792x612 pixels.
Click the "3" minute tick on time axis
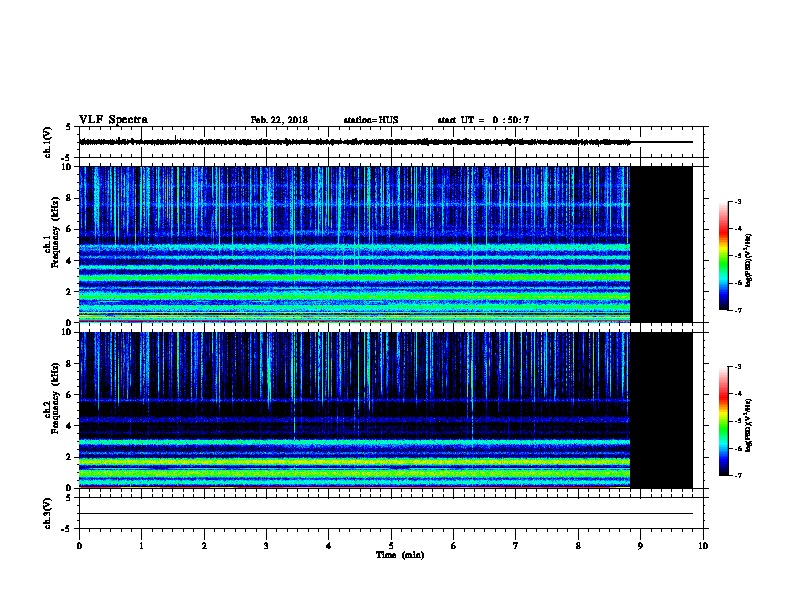click(266, 546)
